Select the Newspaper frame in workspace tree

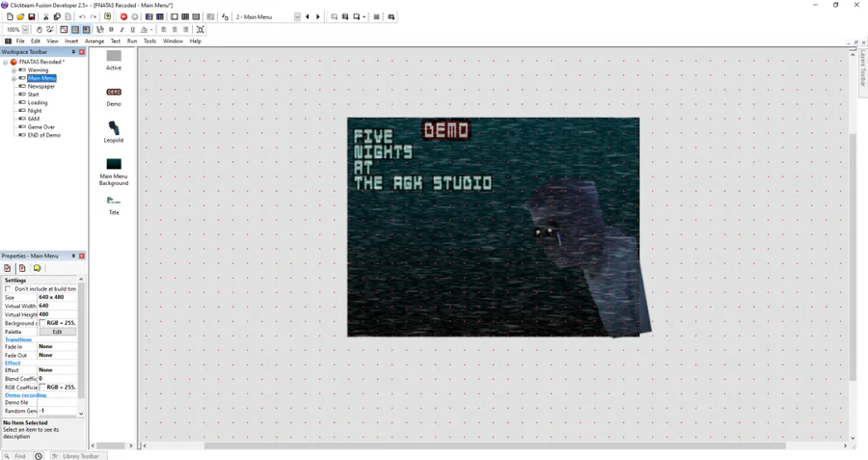41,87
